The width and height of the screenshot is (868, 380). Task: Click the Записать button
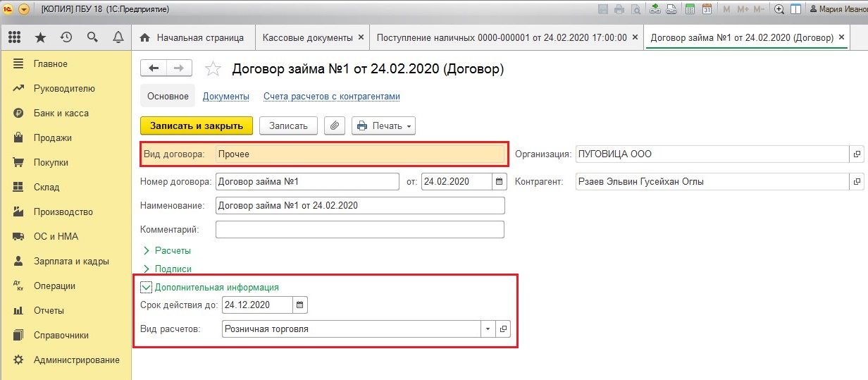[x=289, y=125]
